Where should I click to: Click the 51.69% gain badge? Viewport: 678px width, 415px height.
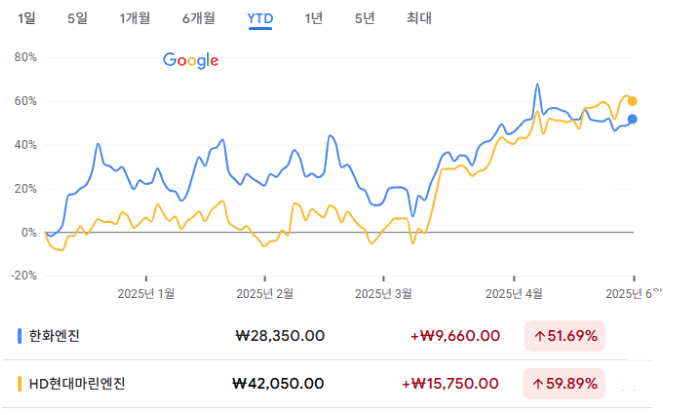(x=565, y=336)
